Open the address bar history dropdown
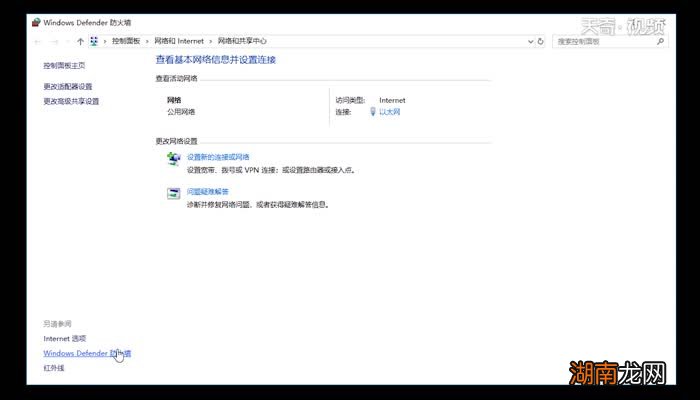Viewport: 700px width, 400px height. 530,41
